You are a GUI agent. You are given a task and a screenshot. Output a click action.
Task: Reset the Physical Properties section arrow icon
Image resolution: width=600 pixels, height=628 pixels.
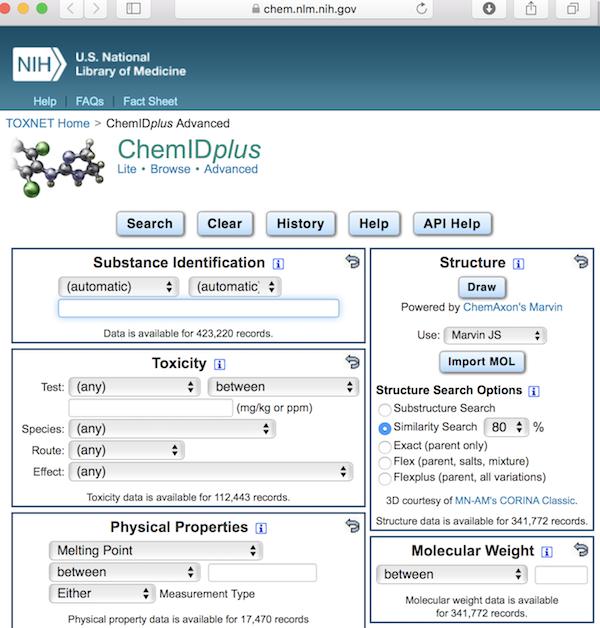coord(352,525)
